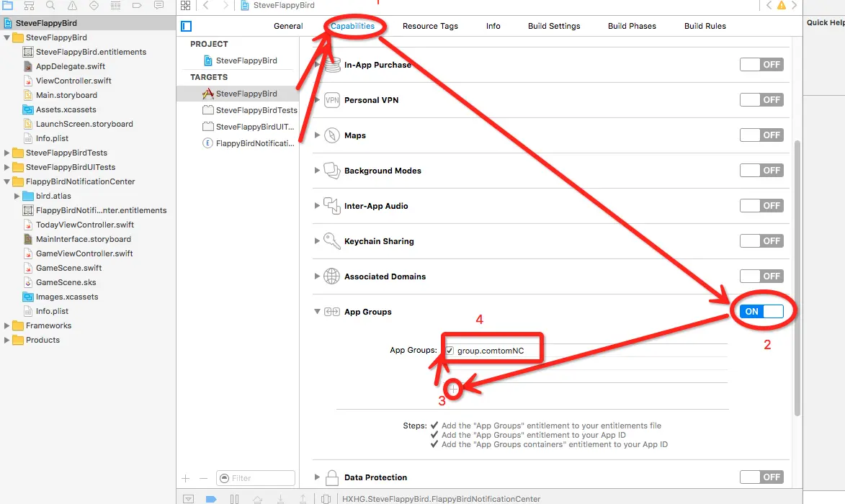Viewport: 845px width, 504px height.
Task: Open the Test navigator diamond icon
Action: pos(94,5)
